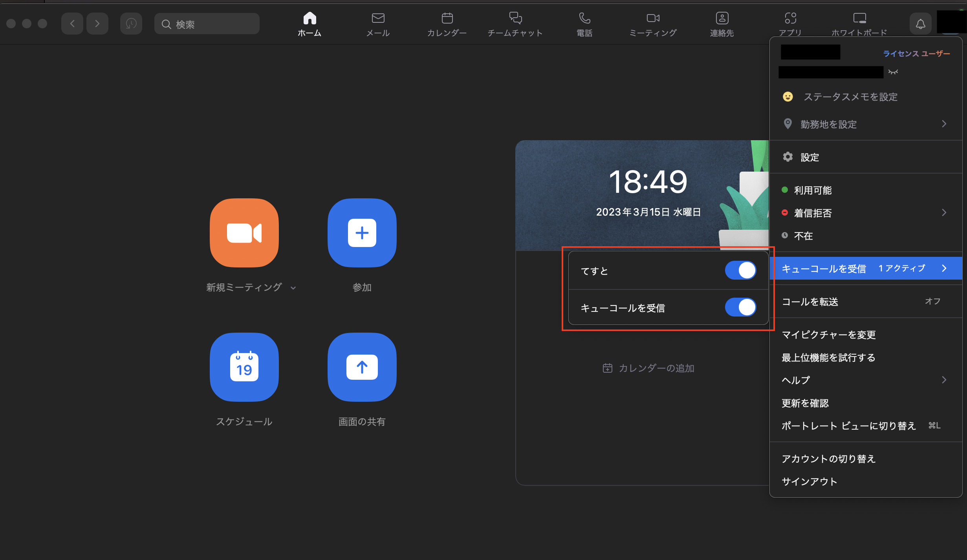Choose 最上位機能を試行する
The height and width of the screenshot is (560, 967).
point(866,357)
